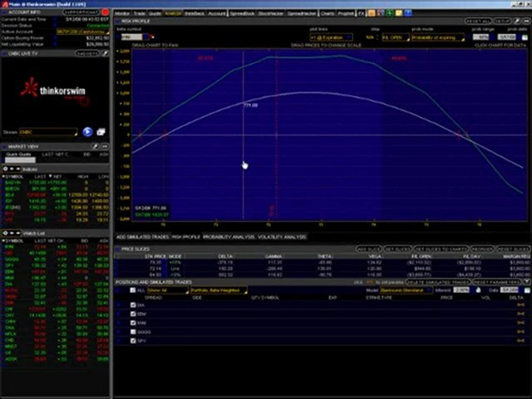Toggle the EEM position checkbox
Image resolution: width=532 pixels, height=399 pixels.
coord(133,314)
